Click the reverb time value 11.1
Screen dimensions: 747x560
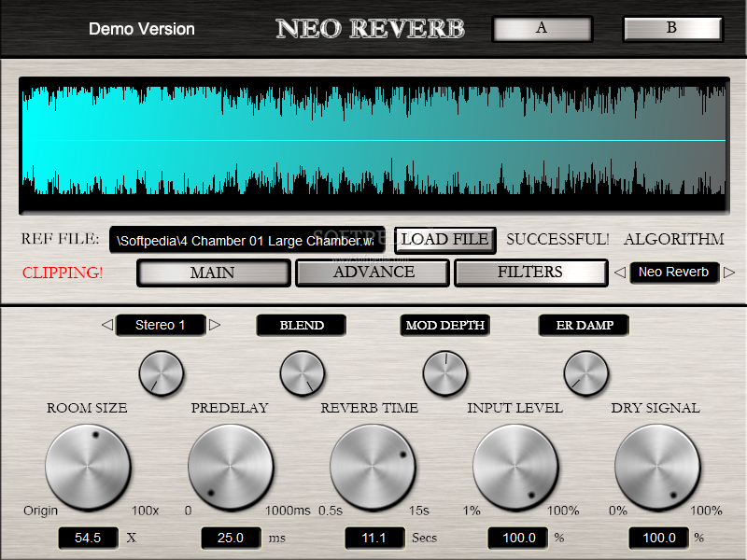[x=375, y=539]
